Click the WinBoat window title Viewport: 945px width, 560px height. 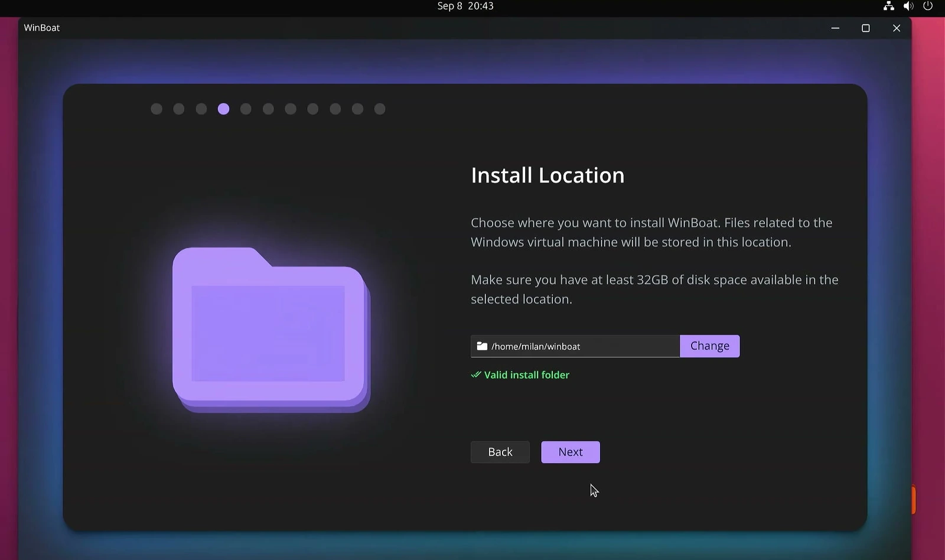(42, 28)
